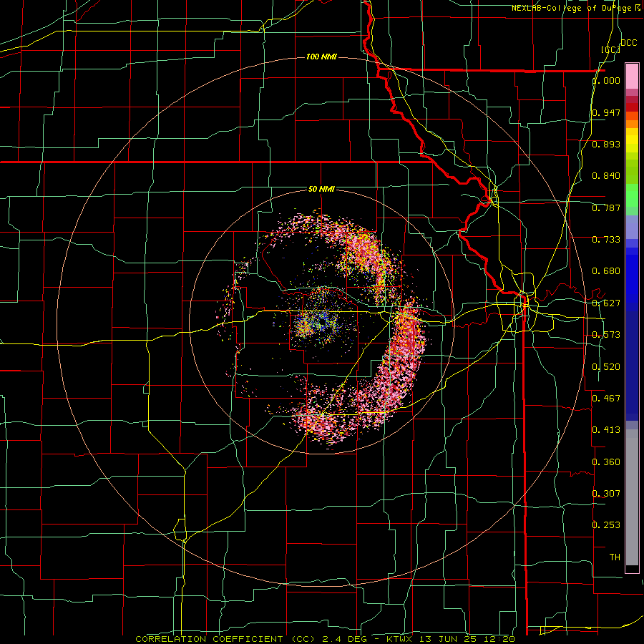Screen dimensions: 644x644
Task: Click the "TH" threshold label
Action: point(615,557)
